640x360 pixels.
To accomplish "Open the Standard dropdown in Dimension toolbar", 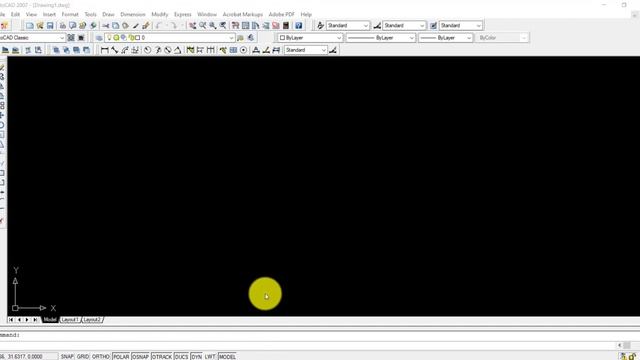I will click(x=323, y=50).
